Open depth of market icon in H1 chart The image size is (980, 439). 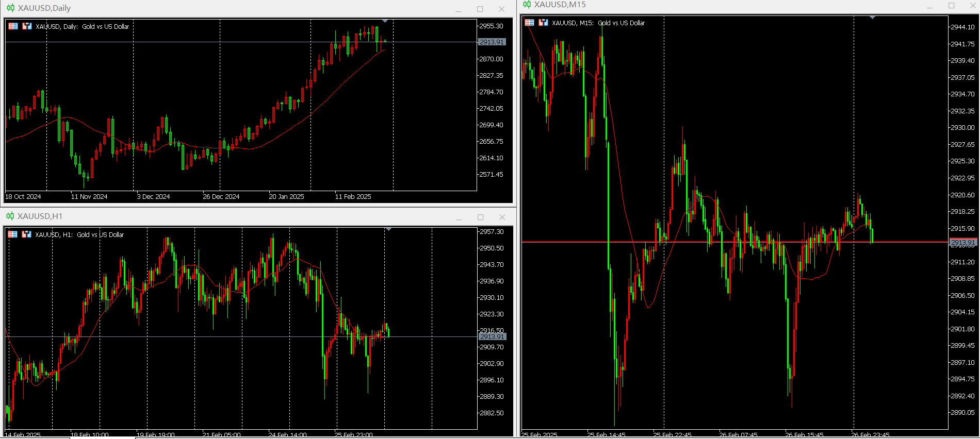(x=26, y=234)
